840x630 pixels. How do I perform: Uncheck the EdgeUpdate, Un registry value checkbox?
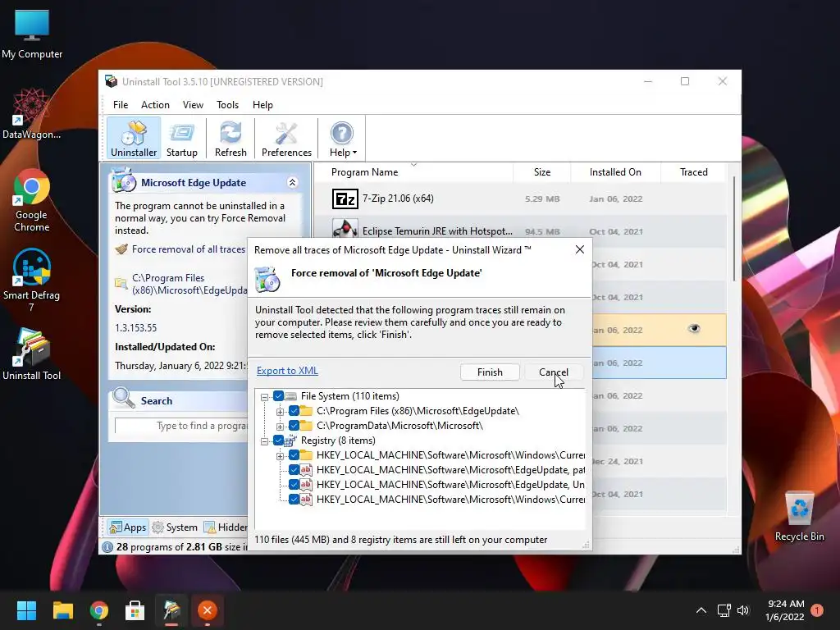(x=294, y=484)
